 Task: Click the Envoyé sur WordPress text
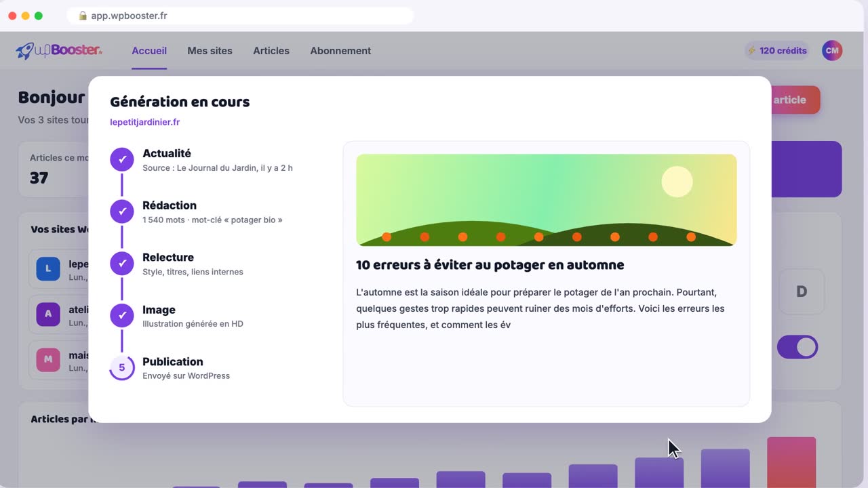click(186, 375)
